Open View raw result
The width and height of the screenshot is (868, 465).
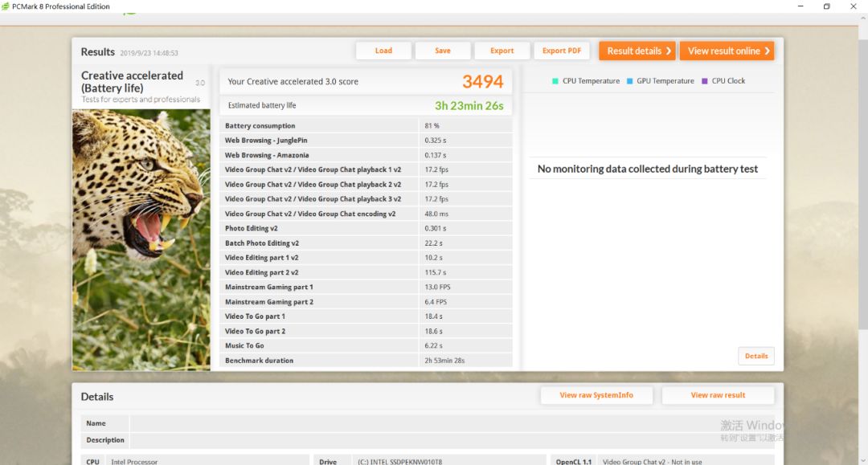click(x=718, y=395)
